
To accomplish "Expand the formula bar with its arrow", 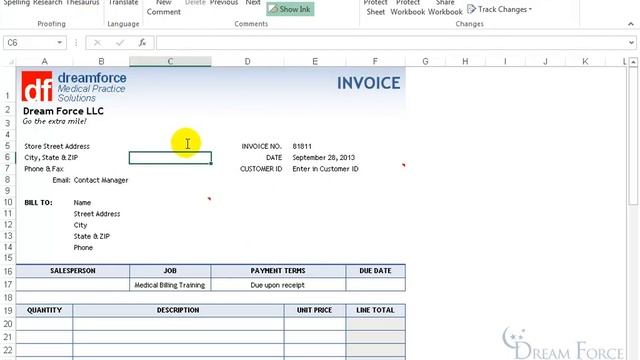I will click(631, 42).
